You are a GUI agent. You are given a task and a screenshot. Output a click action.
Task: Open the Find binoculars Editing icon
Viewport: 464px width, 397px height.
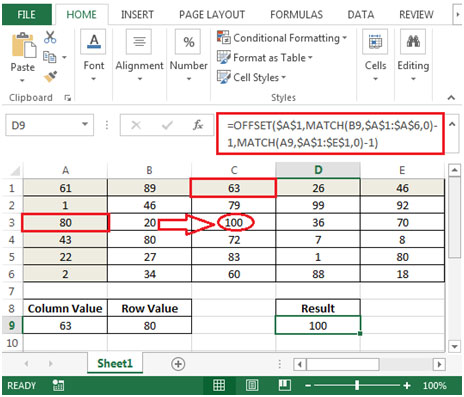413,41
